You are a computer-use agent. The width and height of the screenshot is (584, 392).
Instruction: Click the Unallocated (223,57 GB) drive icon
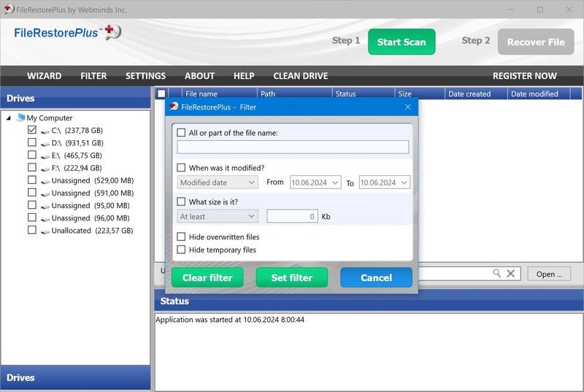pos(45,231)
